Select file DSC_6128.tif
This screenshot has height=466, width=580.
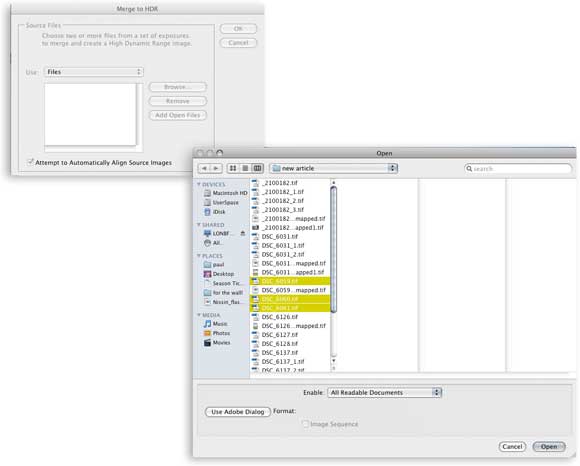(290, 344)
